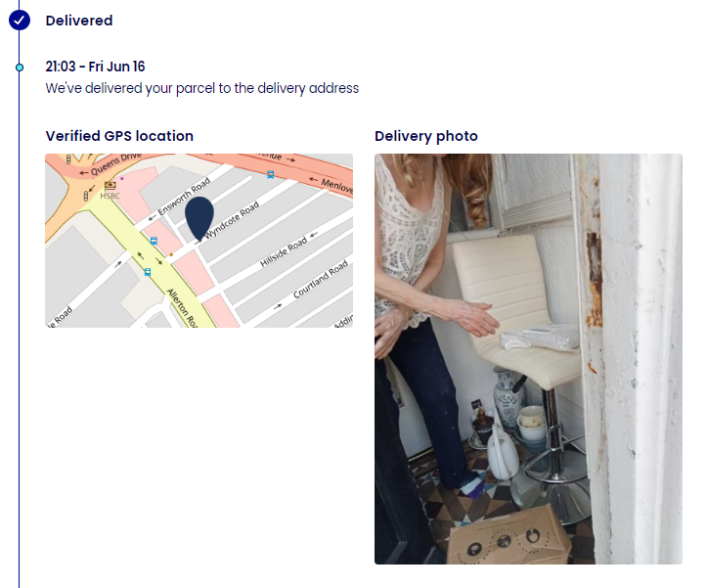The image size is (707, 588).
Task: Click the 21:03 - Fri Jun 16 timestamp
Action: (95, 67)
